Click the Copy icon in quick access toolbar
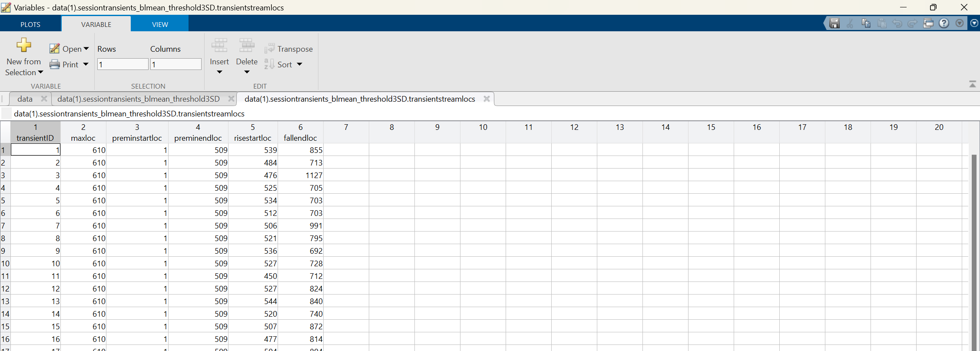Image resolution: width=980 pixels, height=351 pixels. pyautogui.click(x=866, y=23)
